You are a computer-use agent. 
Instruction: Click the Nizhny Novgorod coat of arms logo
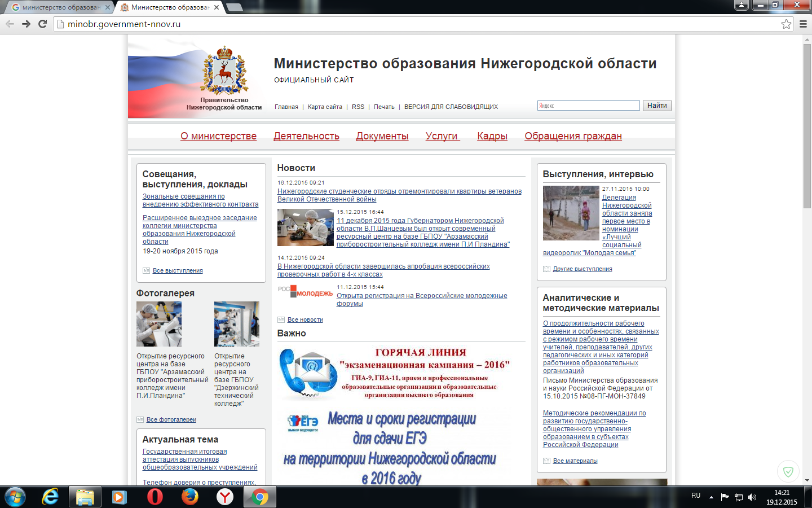pyautogui.click(x=224, y=71)
